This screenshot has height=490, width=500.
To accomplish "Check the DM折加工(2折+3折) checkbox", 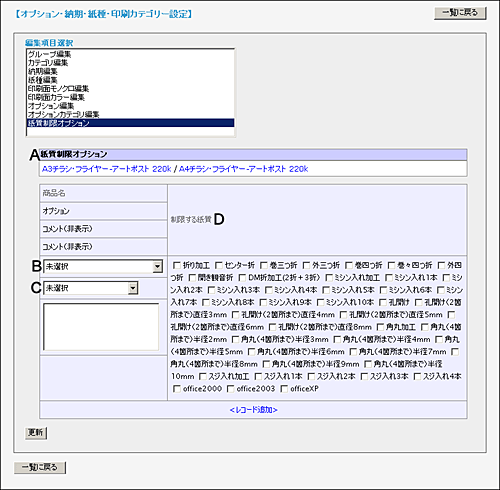I will (x=242, y=278).
